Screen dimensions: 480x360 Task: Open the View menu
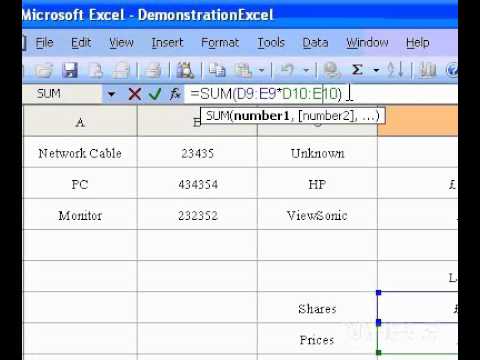121,43
